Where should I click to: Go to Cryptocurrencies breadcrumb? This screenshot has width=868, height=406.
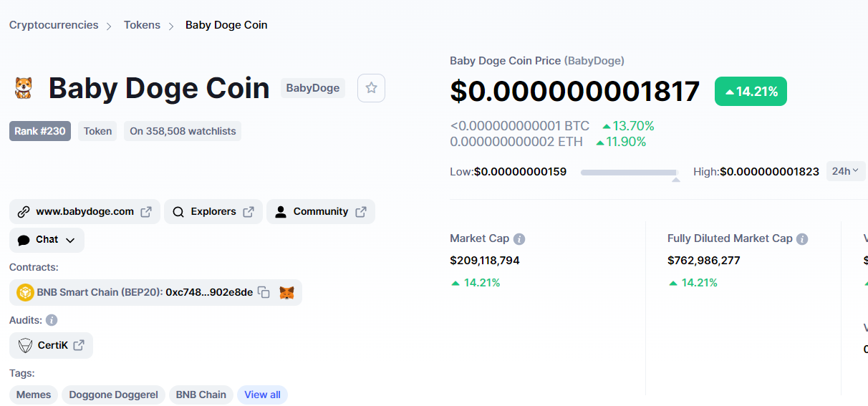[x=54, y=25]
